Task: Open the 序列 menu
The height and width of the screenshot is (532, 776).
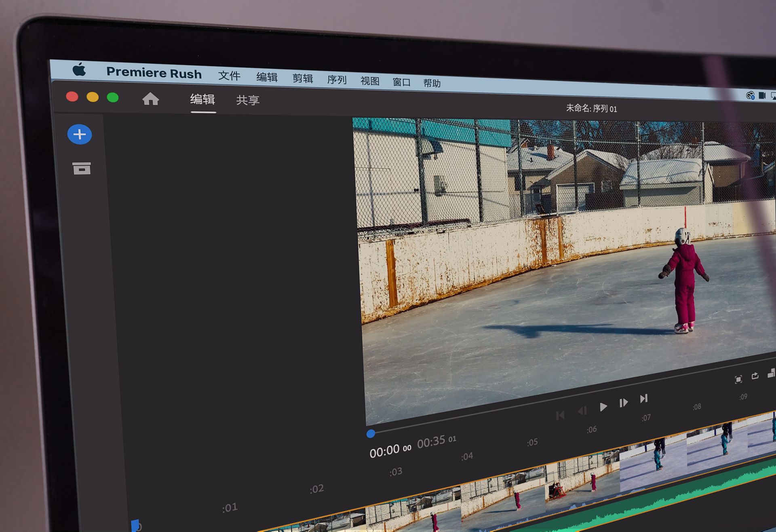Action: tap(337, 80)
